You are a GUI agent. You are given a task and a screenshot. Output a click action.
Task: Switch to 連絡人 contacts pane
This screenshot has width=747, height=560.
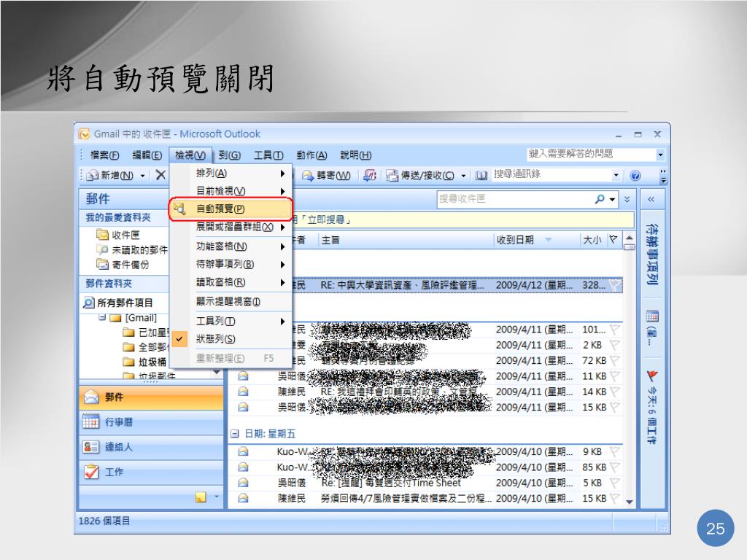150,447
